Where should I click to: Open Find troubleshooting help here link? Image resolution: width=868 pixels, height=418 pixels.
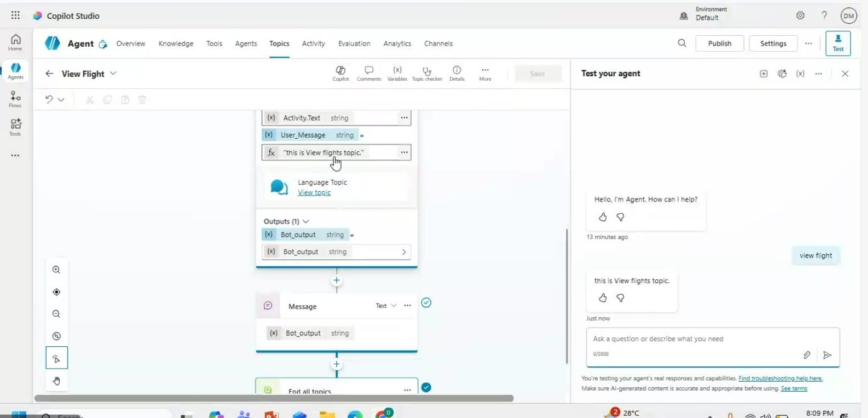tap(780, 378)
